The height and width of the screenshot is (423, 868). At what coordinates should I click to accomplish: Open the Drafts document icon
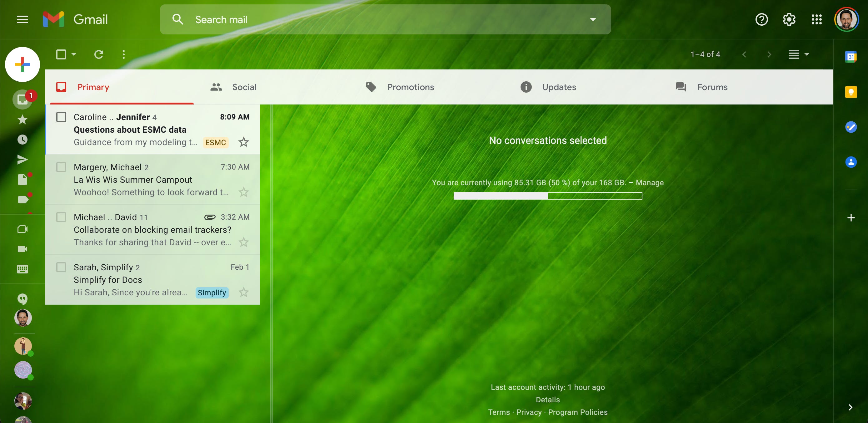coord(22,180)
